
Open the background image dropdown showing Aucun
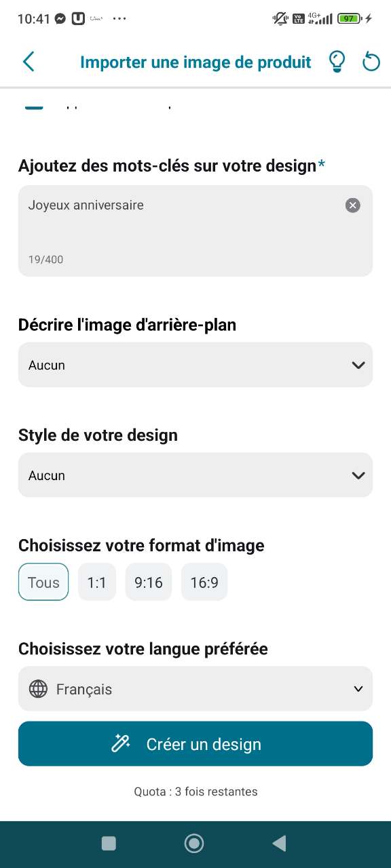[x=195, y=365]
